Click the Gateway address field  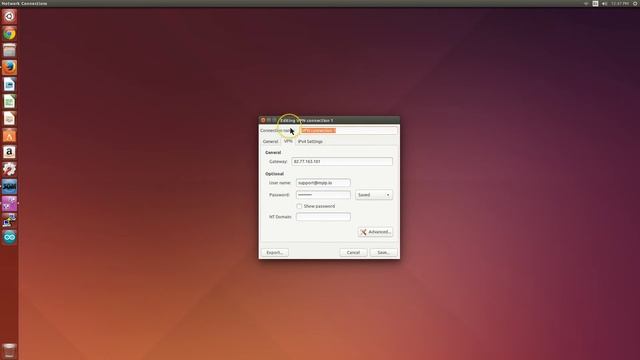tap(342, 162)
